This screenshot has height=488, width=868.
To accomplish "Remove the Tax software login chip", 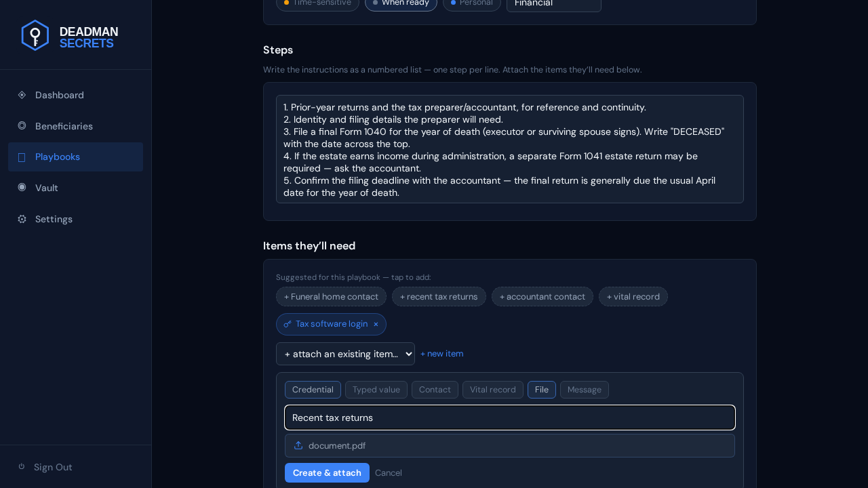I will coord(376,324).
